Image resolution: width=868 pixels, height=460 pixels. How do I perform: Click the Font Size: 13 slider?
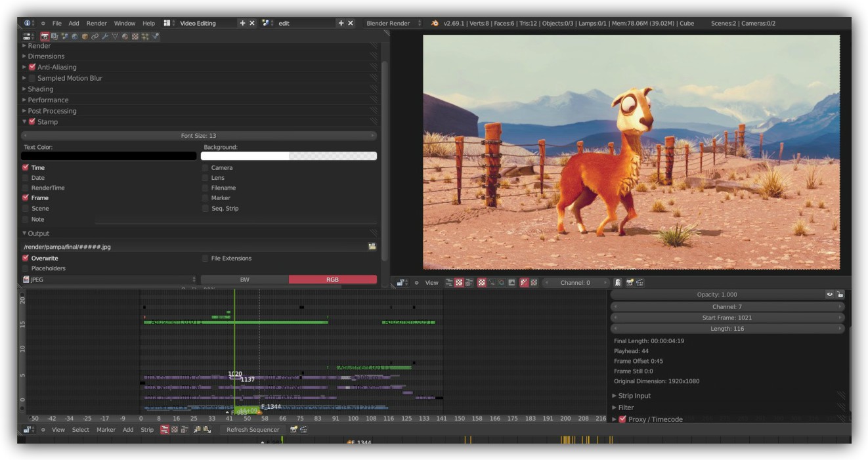(x=199, y=136)
